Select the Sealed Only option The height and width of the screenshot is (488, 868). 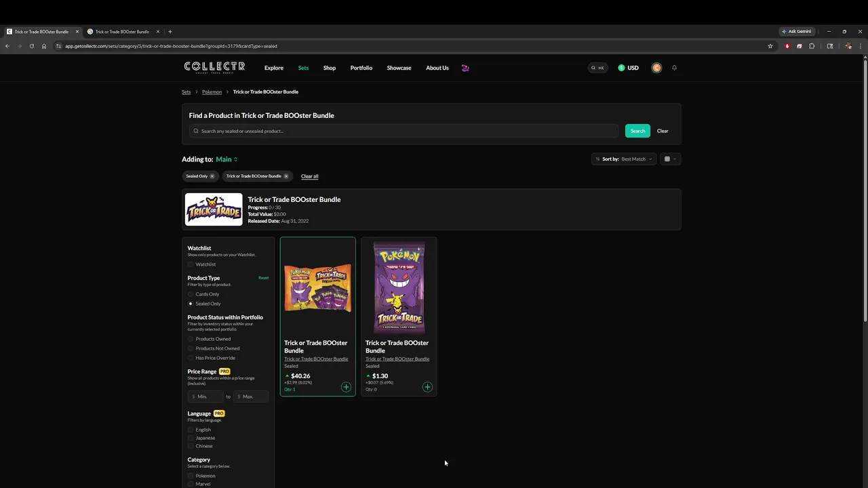point(191,304)
